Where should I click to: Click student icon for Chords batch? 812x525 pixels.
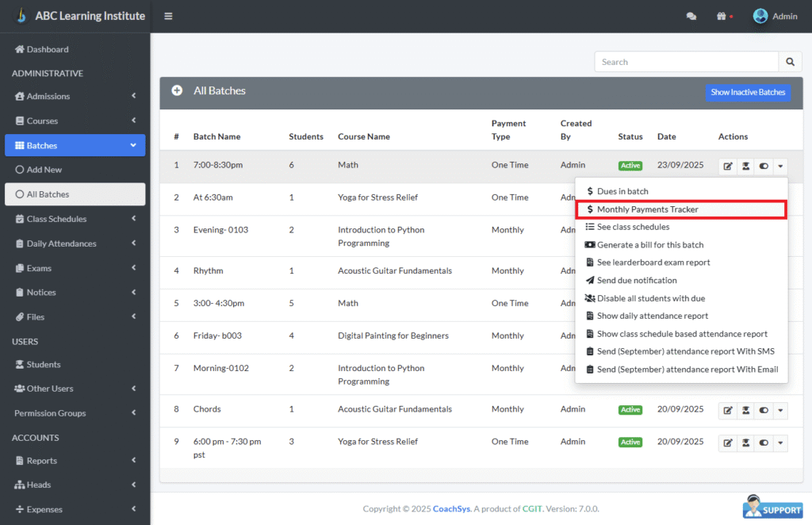745,410
